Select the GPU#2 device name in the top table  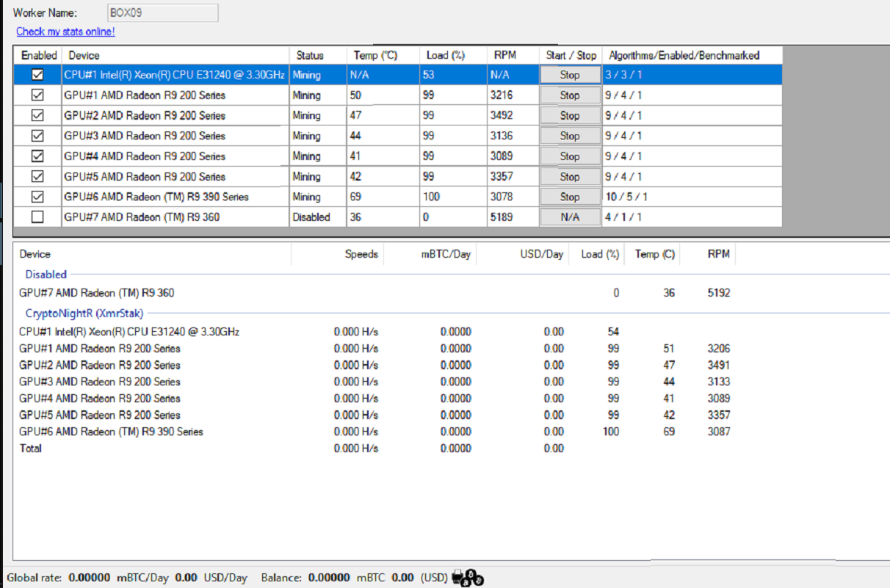[145, 115]
